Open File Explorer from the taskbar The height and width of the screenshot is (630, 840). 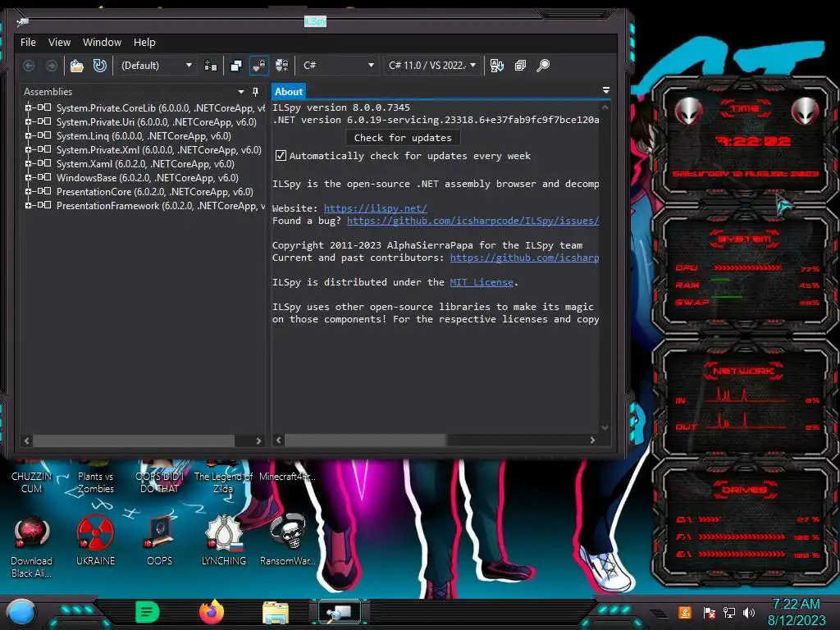pyautogui.click(x=276, y=613)
